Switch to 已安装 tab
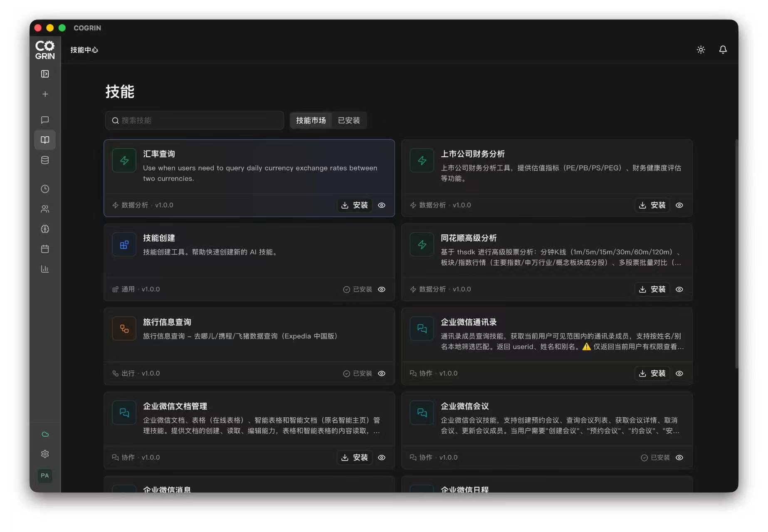The image size is (768, 532). pos(349,120)
